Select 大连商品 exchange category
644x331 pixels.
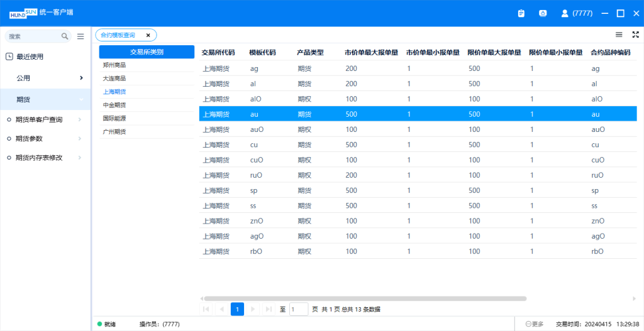pos(114,79)
